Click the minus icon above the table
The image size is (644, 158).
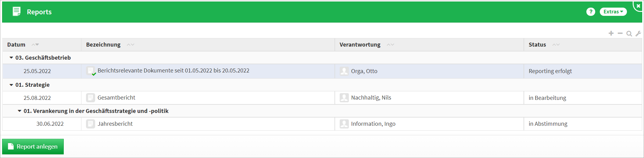620,33
